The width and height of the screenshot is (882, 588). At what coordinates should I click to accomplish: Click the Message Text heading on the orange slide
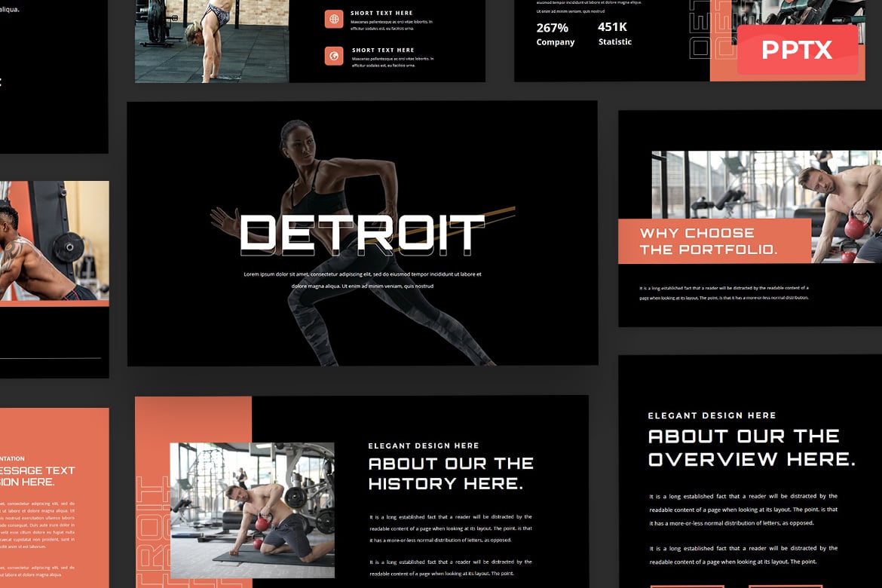[37, 476]
